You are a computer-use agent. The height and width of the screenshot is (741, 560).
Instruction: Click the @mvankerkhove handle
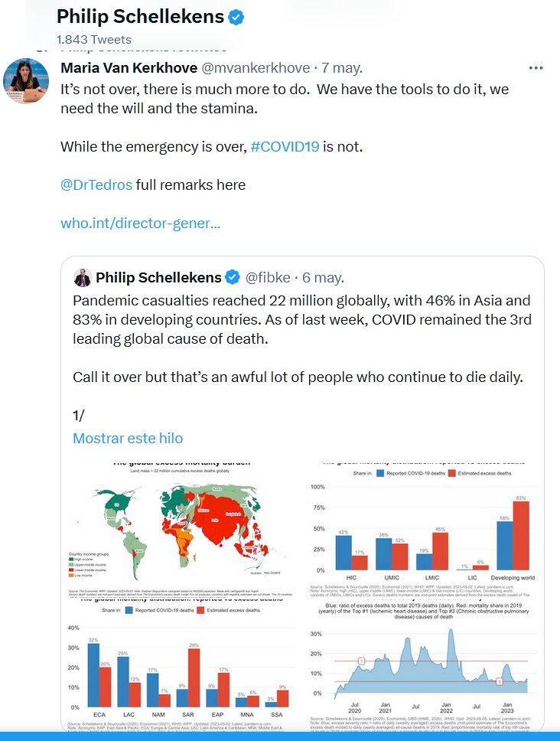(256, 68)
